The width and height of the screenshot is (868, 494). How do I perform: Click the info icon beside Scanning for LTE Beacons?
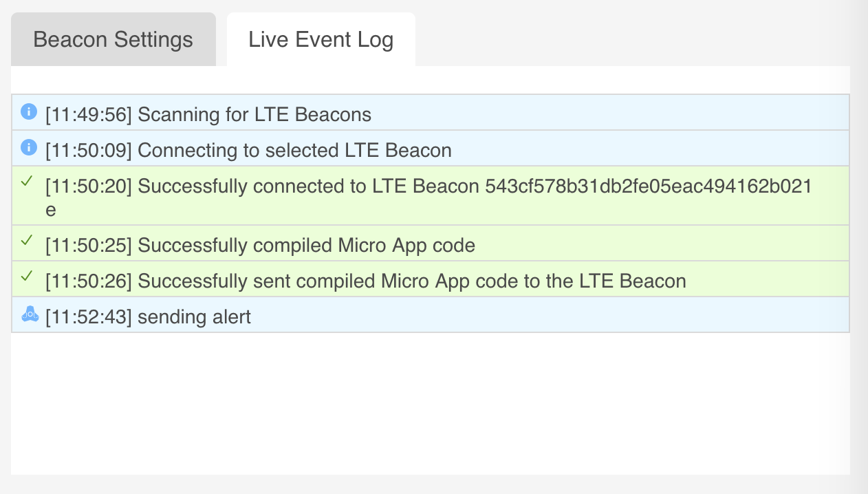28,111
